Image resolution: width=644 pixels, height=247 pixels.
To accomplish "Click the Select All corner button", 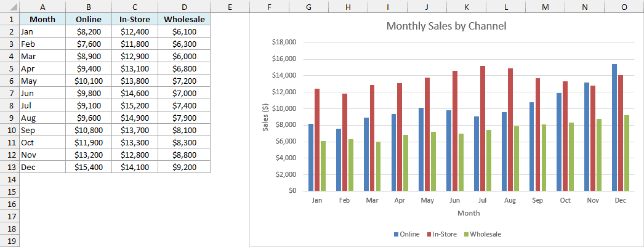I will [9, 6].
